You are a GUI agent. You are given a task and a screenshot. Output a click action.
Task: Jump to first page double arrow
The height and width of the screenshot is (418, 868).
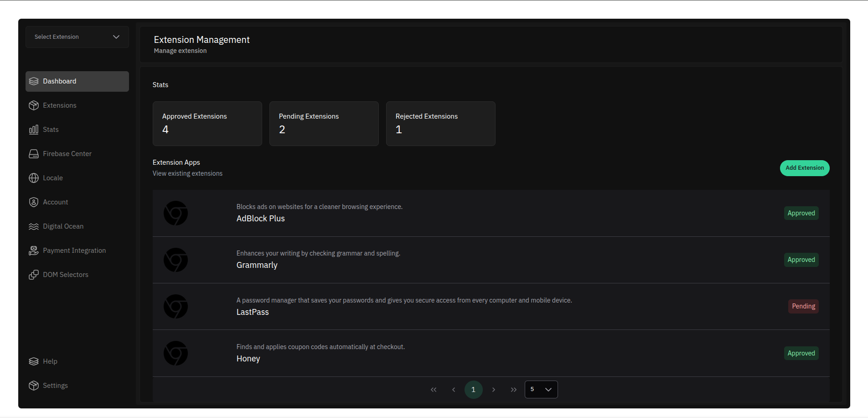434,390
